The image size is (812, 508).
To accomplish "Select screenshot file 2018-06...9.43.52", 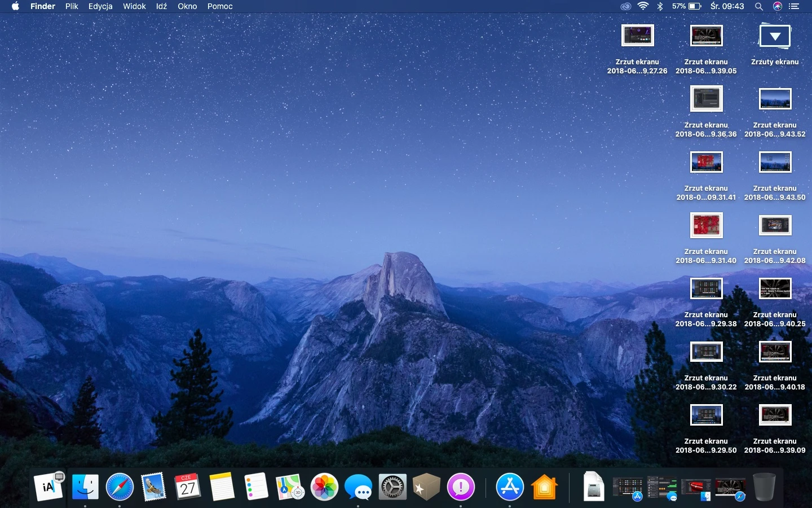I will (x=775, y=112).
